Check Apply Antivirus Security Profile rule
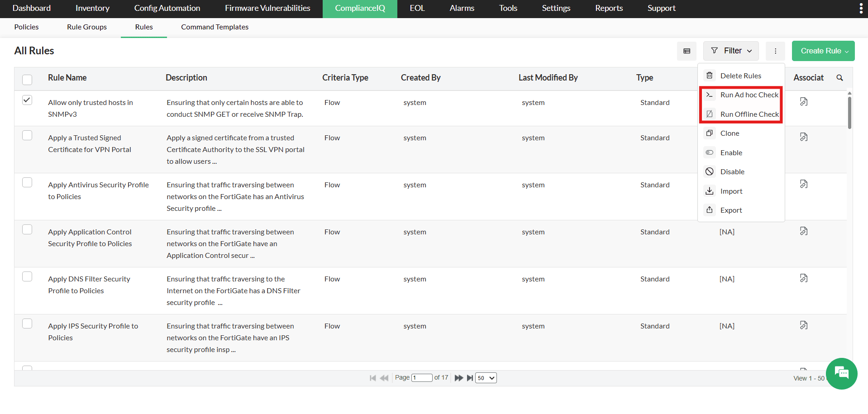868x414 pixels. [x=27, y=182]
